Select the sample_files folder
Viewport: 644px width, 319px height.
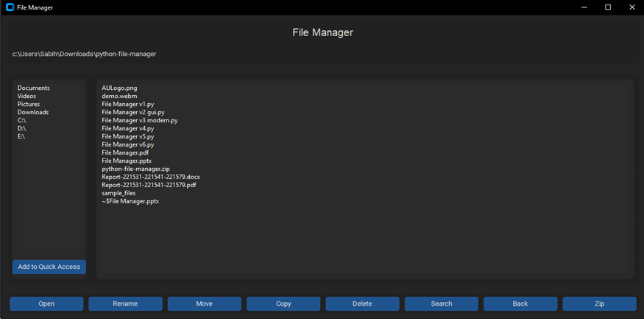[118, 193]
